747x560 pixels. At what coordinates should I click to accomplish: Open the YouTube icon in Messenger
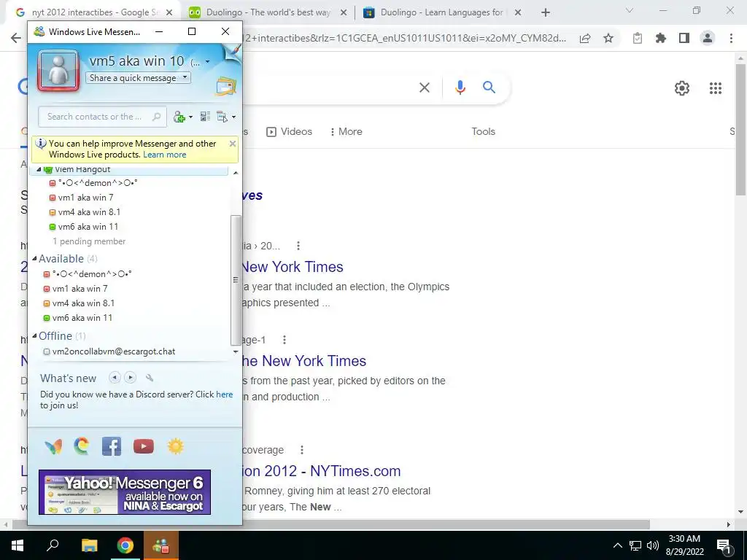144,446
